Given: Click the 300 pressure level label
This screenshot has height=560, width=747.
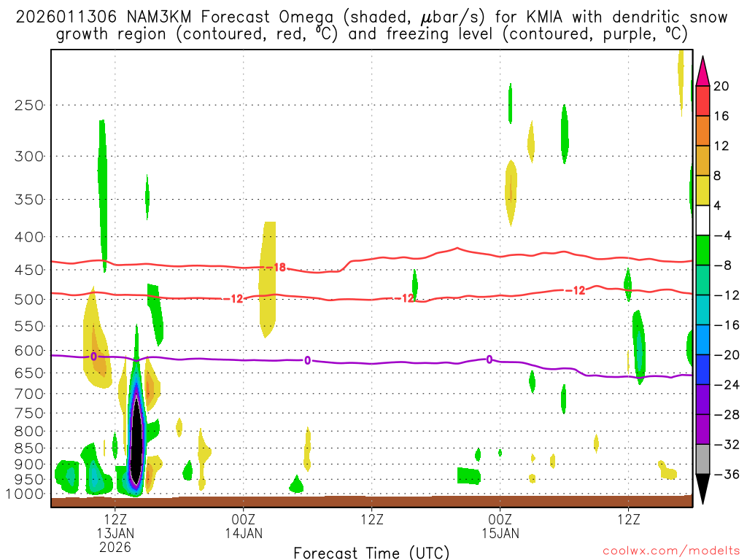Looking at the screenshot, I should [x=29, y=156].
